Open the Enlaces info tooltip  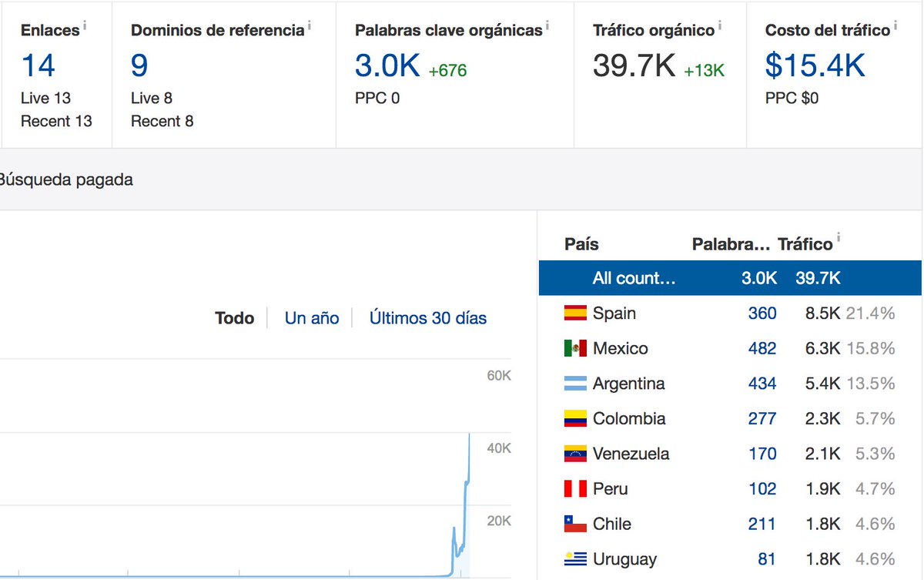[x=83, y=25]
